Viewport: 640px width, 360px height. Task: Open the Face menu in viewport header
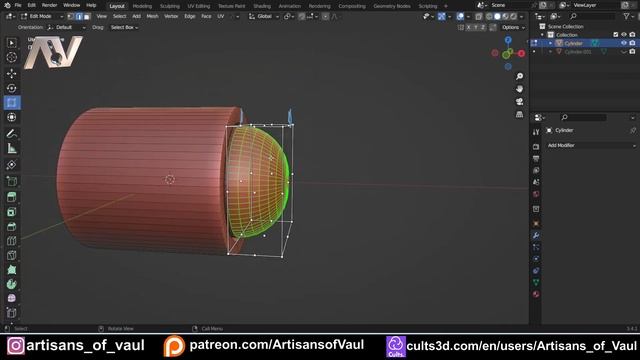(206, 16)
